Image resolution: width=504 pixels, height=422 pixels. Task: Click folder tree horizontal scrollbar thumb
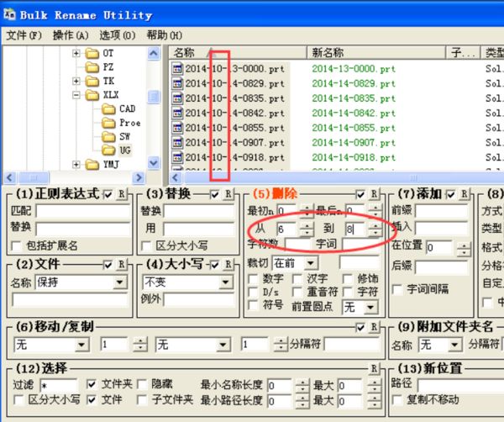[34, 177]
